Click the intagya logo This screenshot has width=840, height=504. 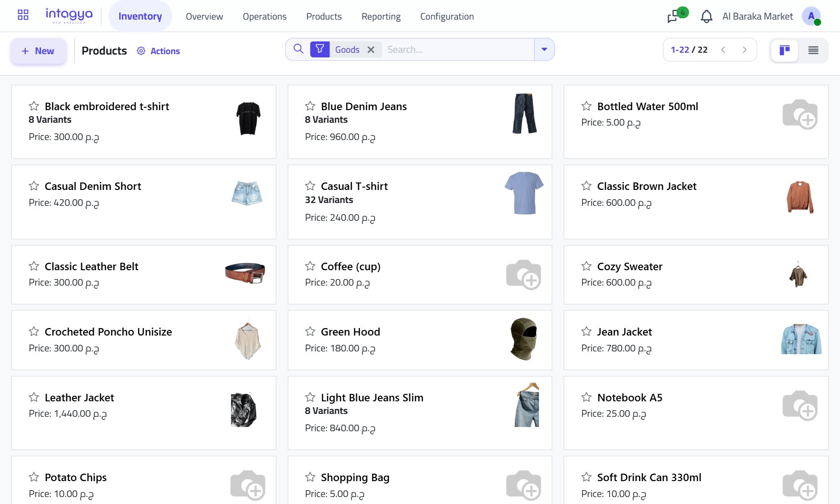tap(69, 16)
